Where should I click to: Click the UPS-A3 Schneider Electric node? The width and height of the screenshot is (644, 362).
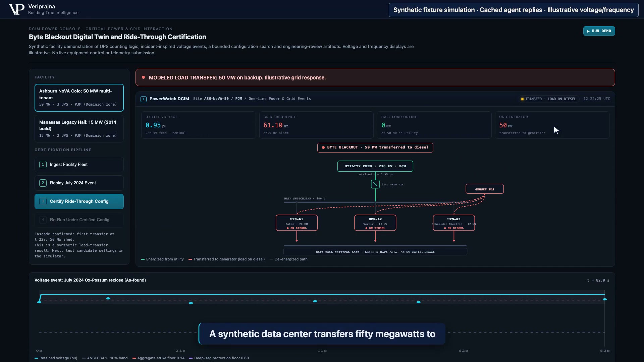(x=454, y=223)
